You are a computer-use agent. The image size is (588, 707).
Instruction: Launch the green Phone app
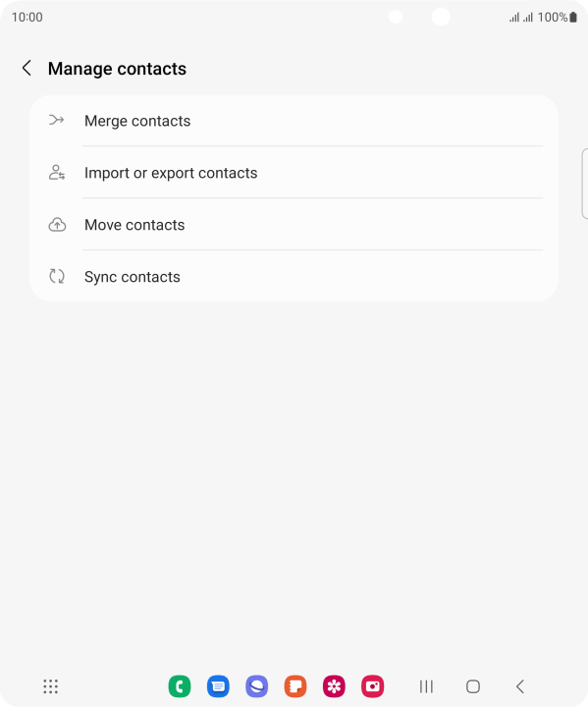click(x=180, y=686)
